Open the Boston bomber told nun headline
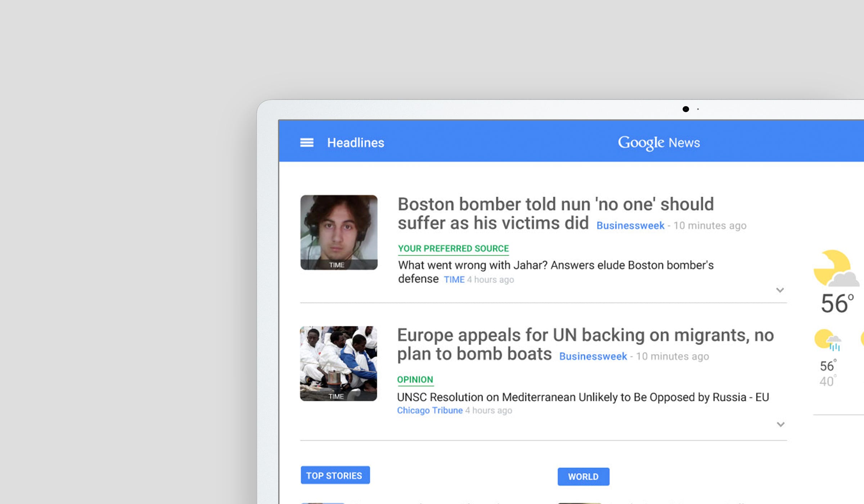This screenshot has width=864, height=504. click(x=555, y=213)
